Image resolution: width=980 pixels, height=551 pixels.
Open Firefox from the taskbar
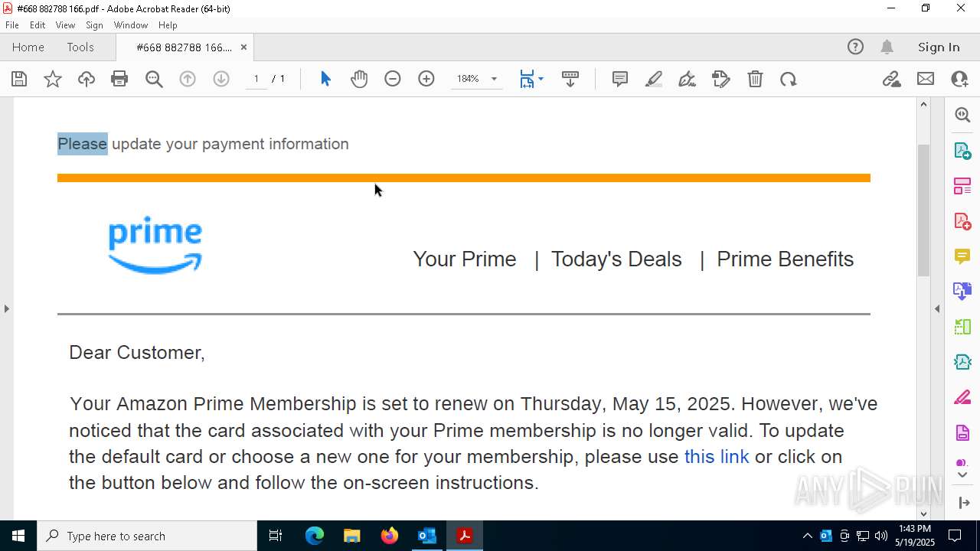point(390,536)
